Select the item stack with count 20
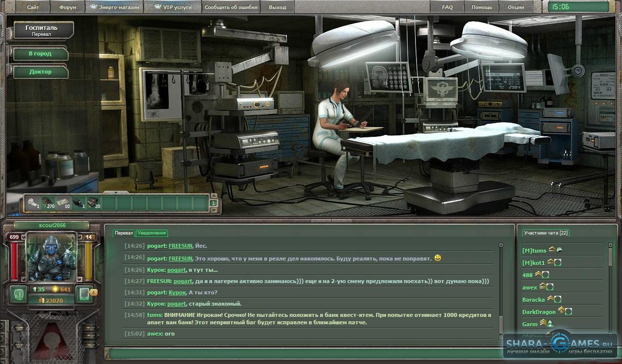Screen dimensions: 622x364 pos(93,203)
